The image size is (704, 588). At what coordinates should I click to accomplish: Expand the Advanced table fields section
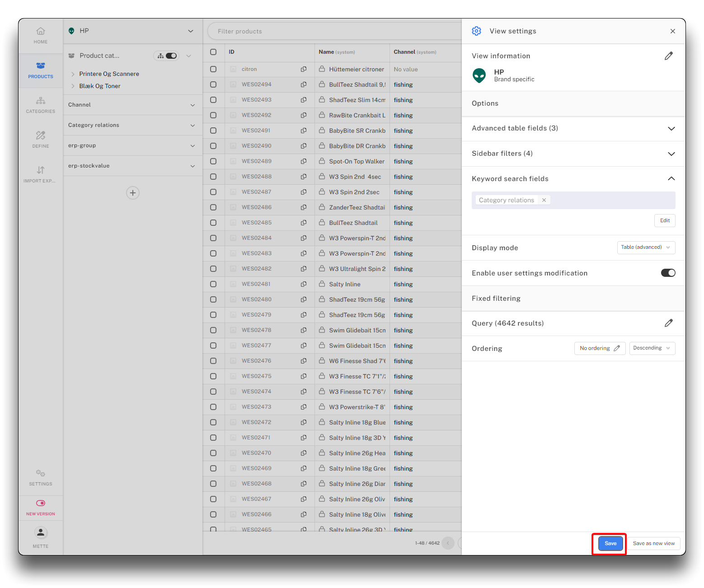coord(671,129)
